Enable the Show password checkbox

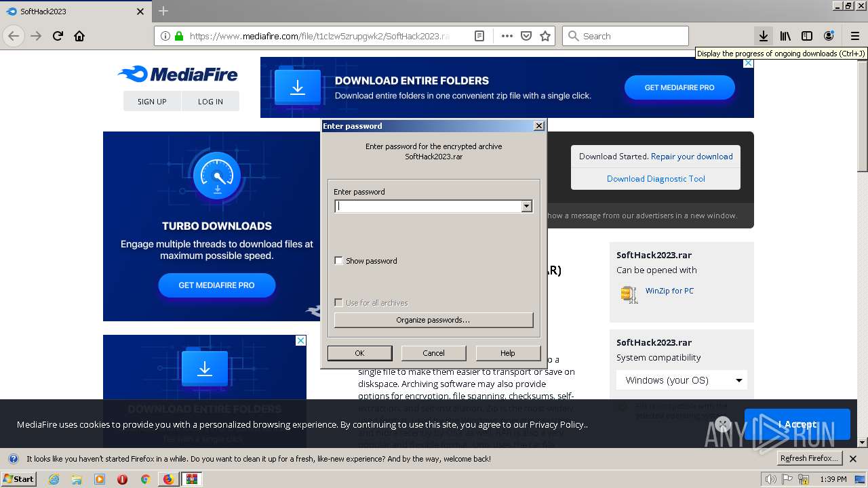339,261
